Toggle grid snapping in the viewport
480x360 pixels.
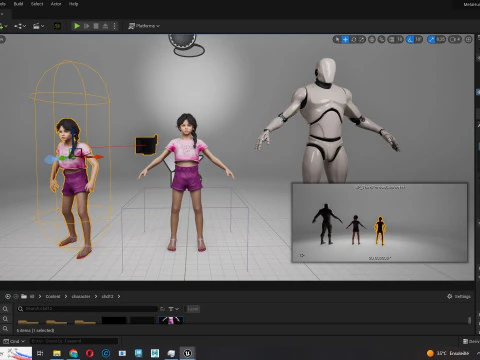pos(392,39)
